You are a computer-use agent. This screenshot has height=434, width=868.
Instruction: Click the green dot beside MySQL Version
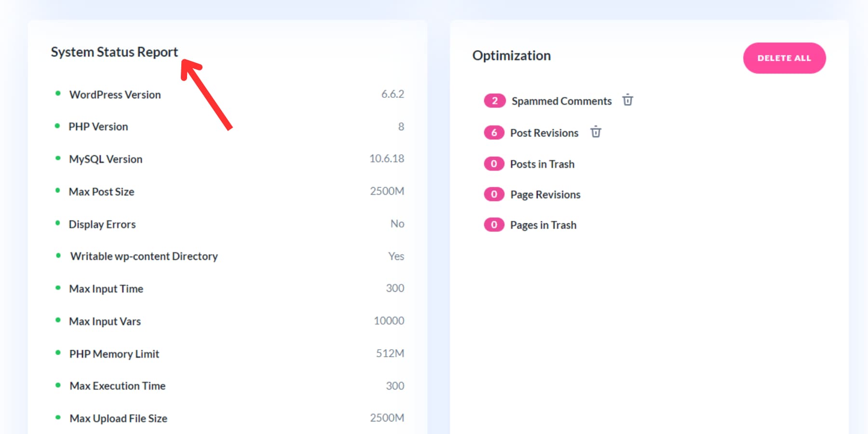coord(58,157)
